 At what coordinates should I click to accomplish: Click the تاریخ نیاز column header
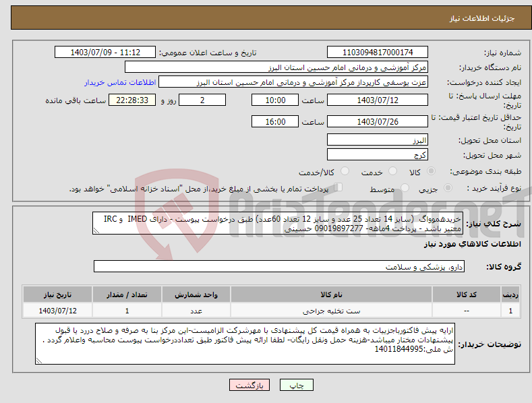(57, 294)
